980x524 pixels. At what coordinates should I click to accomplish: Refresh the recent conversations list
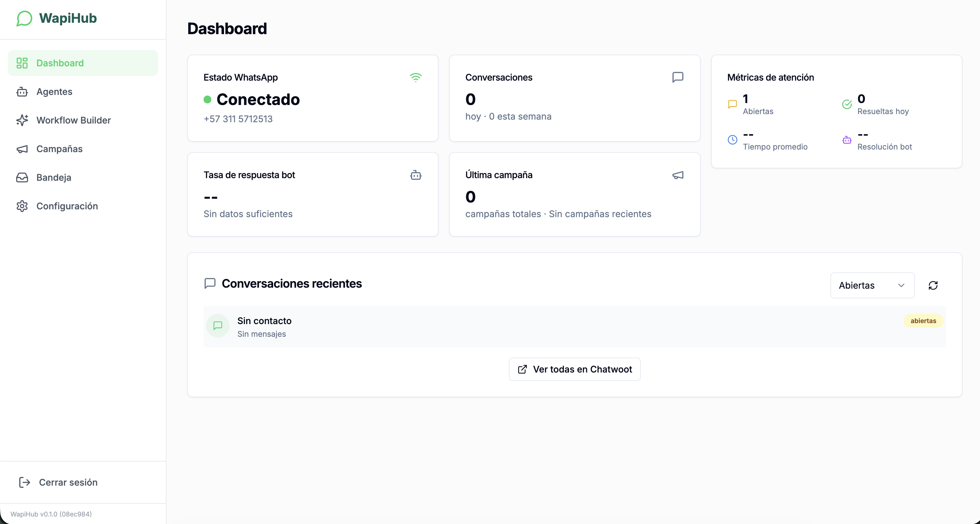[x=933, y=285]
